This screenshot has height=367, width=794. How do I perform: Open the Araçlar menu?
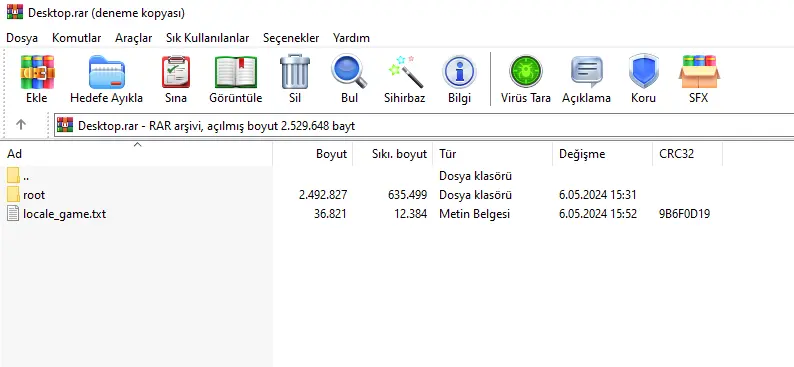(134, 38)
